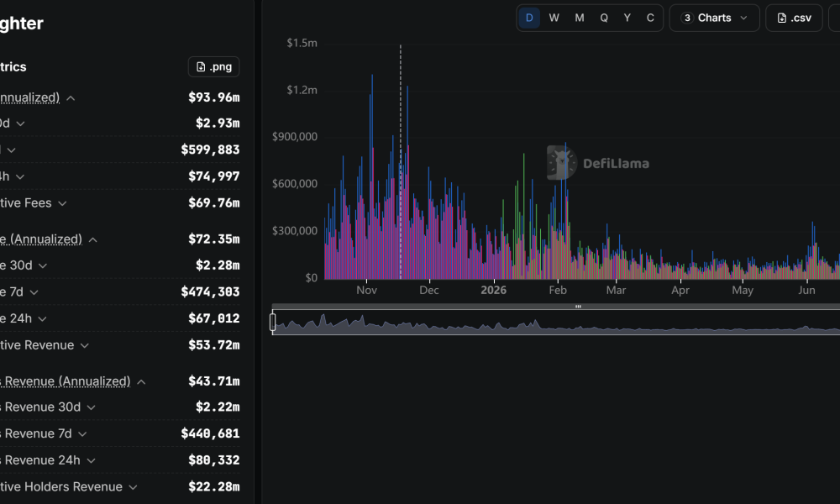Click the Feb axis label
The image size is (840, 504).
(558, 290)
